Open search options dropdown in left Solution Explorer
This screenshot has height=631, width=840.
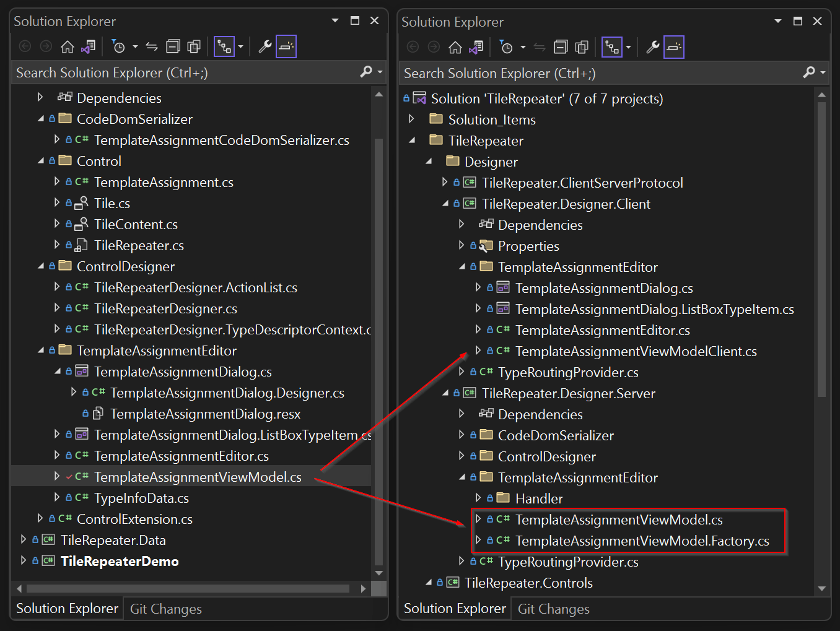click(380, 72)
